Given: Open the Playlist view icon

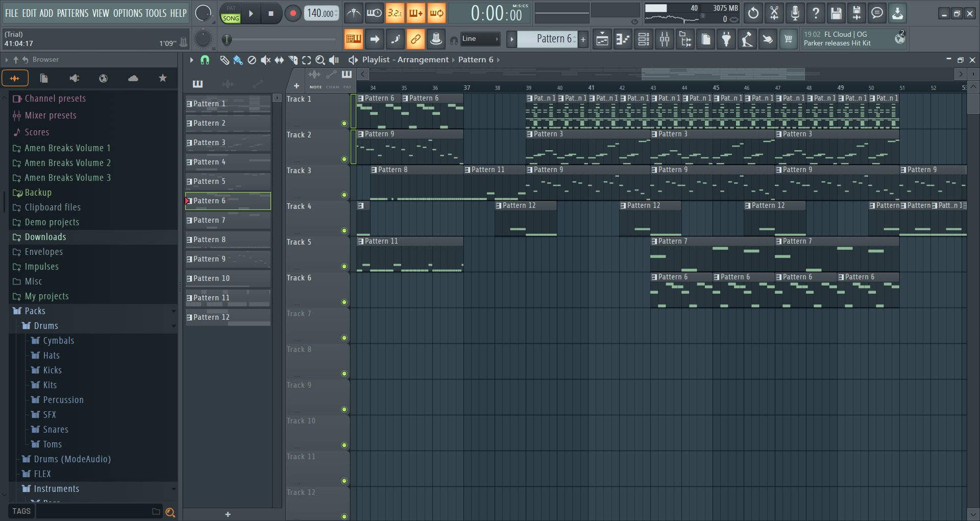Looking at the screenshot, I should [602, 39].
